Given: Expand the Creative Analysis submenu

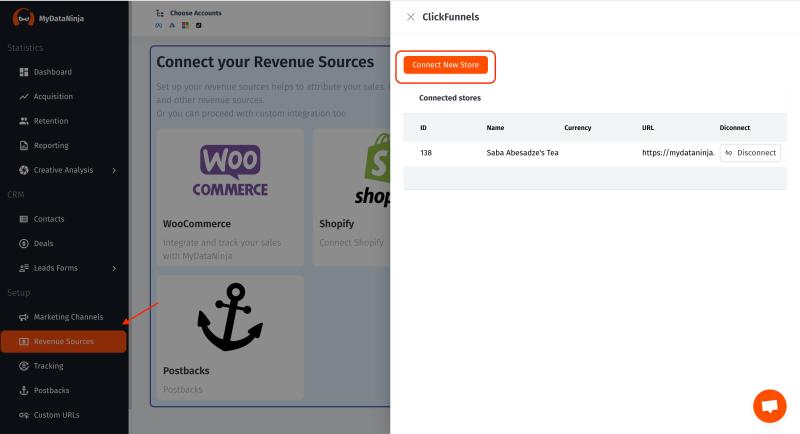Looking at the screenshot, I should [114, 170].
